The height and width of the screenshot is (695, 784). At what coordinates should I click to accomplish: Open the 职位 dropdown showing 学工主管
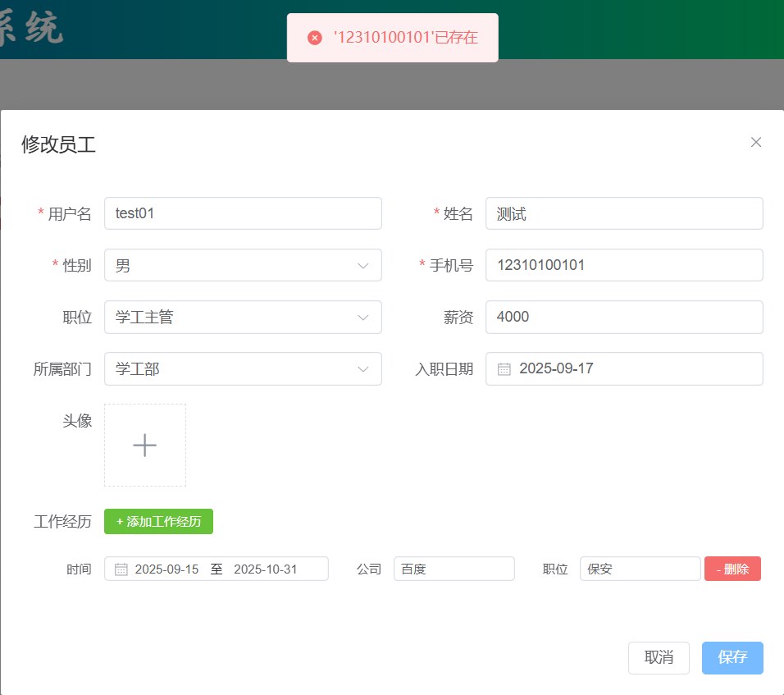[x=243, y=317]
